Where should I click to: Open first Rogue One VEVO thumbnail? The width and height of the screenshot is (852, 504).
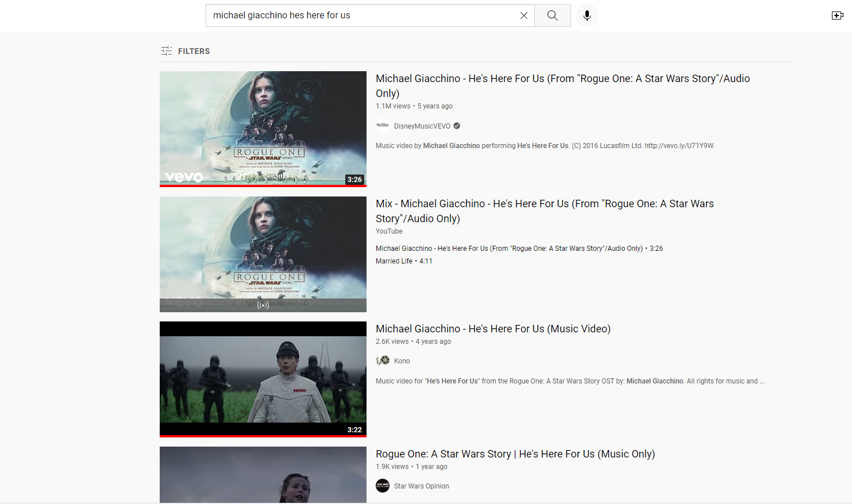263,128
